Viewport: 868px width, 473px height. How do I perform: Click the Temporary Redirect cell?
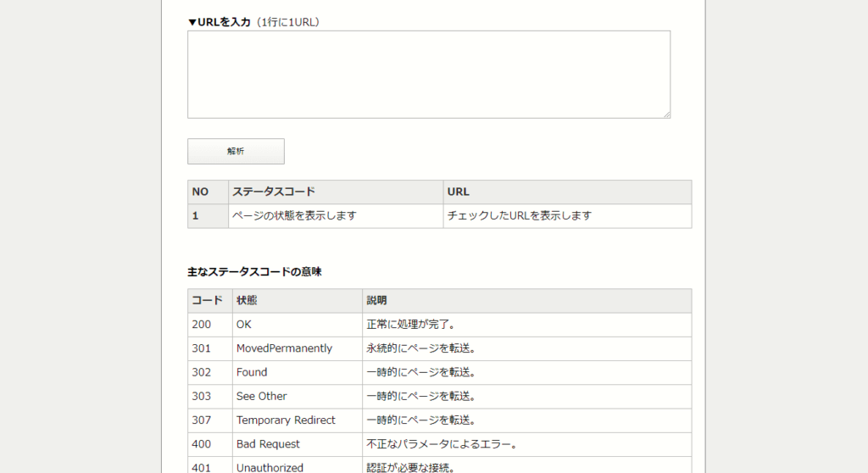(x=298, y=420)
